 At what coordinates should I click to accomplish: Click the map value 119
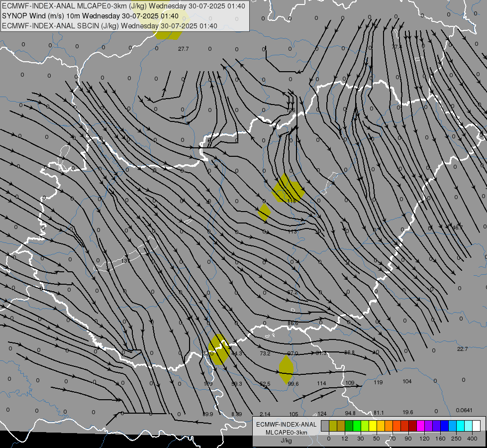click(378, 382)
